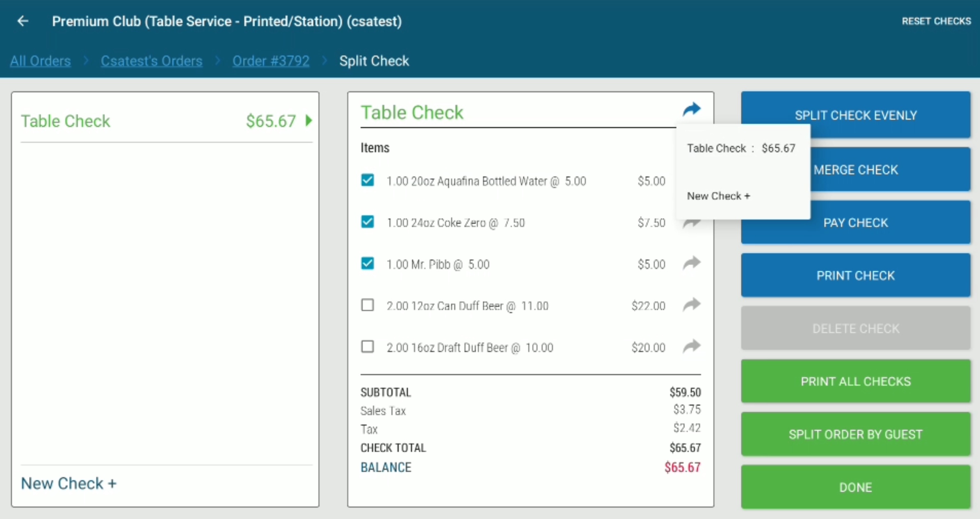Move the 12oz Can Duff Beer item arrow
This screenshot has height=519, width=980.
pos(692,305)
